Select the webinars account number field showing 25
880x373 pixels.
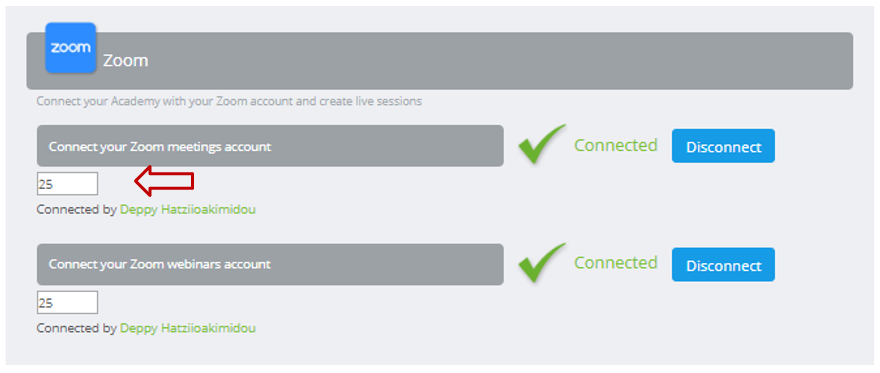[67, 302]
